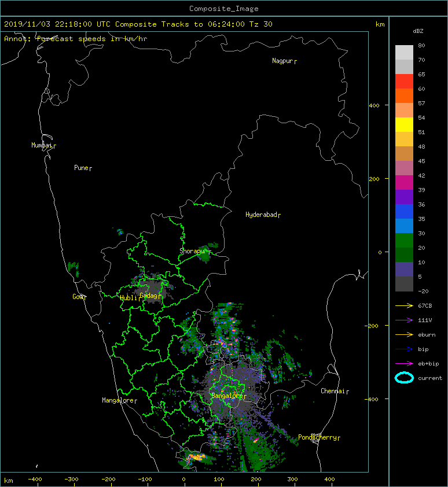Click the '67CB' legend label

[425, 306]
